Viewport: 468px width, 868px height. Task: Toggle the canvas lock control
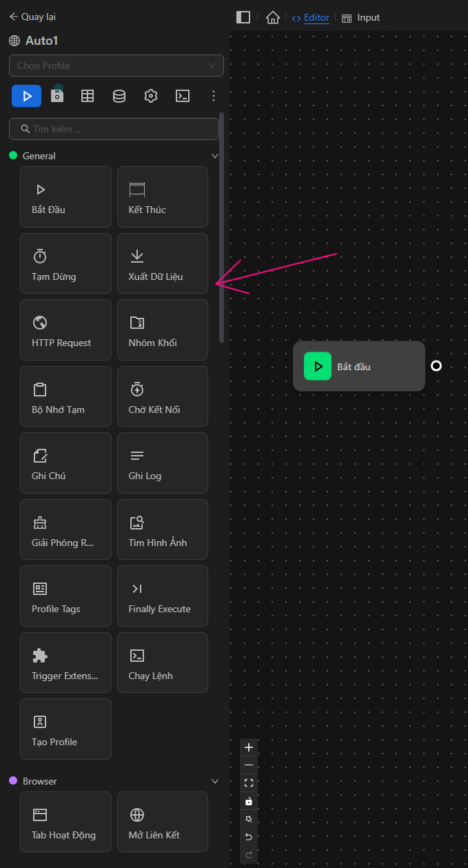coord(249,801)
